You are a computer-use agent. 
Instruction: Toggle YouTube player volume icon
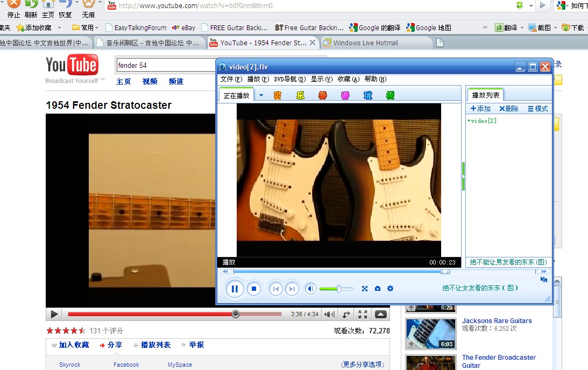point(329,315)
